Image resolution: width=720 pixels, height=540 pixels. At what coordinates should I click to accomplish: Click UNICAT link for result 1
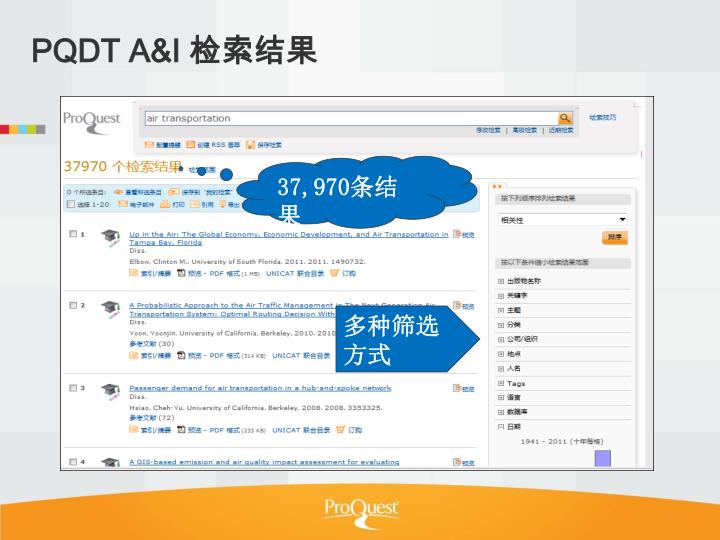tap(295, 273)
